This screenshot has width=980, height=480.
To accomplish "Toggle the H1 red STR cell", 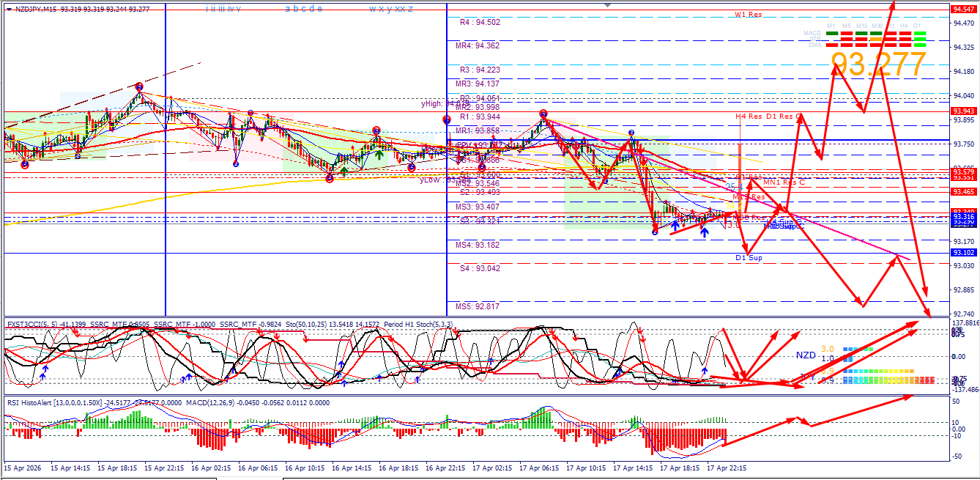I will 891,39.
